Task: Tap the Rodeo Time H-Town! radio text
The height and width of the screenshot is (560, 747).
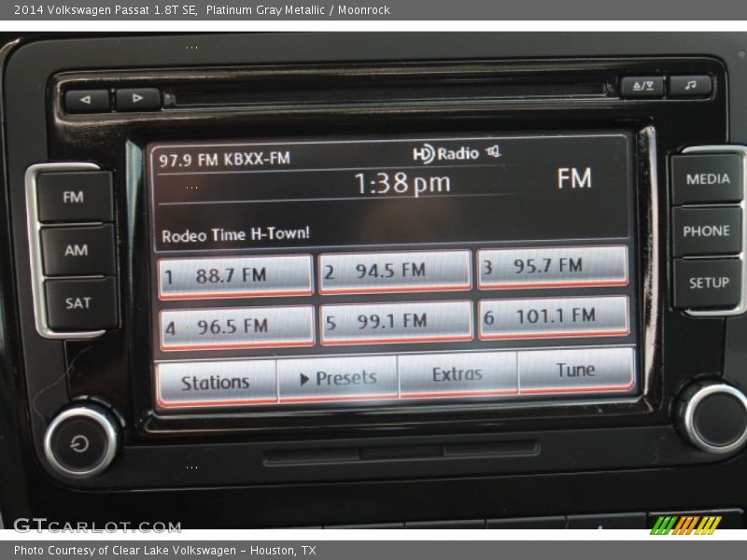Action: [236, 235]
